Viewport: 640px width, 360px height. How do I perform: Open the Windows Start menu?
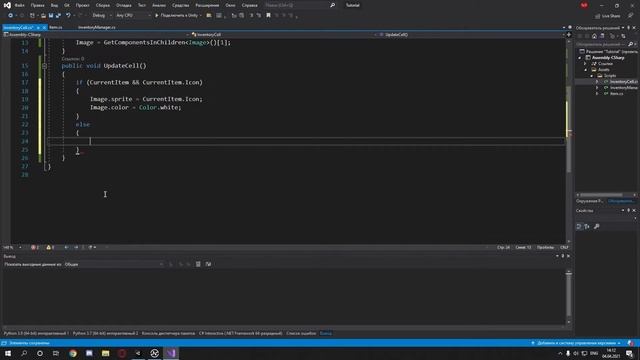(x=8, y=353)
